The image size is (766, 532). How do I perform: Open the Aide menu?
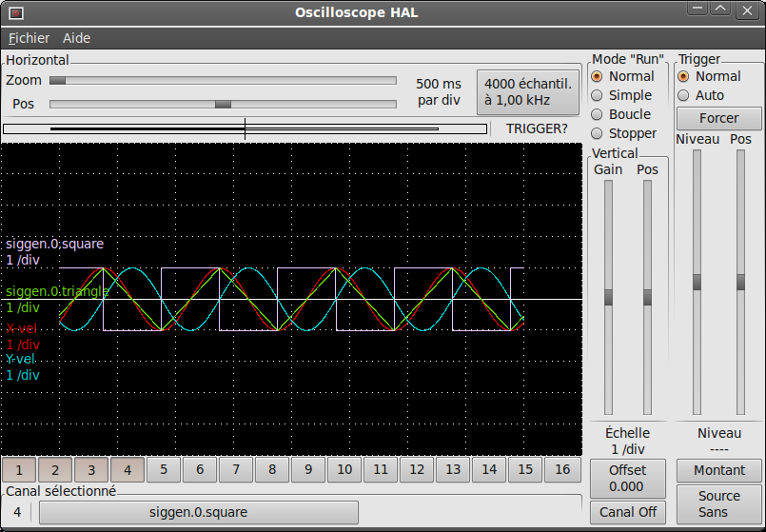[76, 38]
